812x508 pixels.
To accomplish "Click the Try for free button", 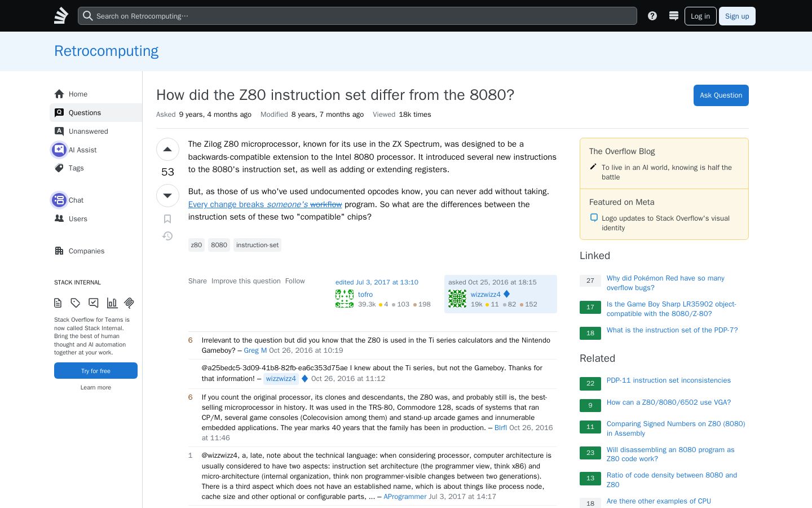I will [96, 371].
